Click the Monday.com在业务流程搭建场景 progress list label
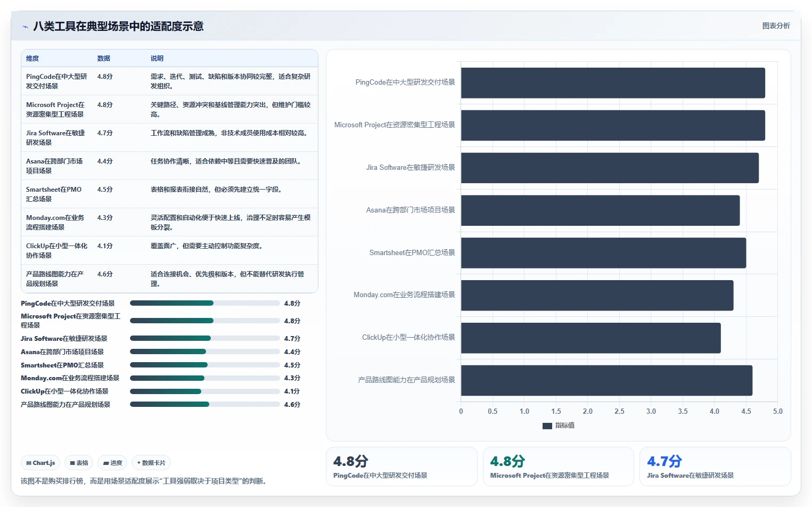This screenshot has width=812, height=507. pyautogui.click(x=70, y=378)
